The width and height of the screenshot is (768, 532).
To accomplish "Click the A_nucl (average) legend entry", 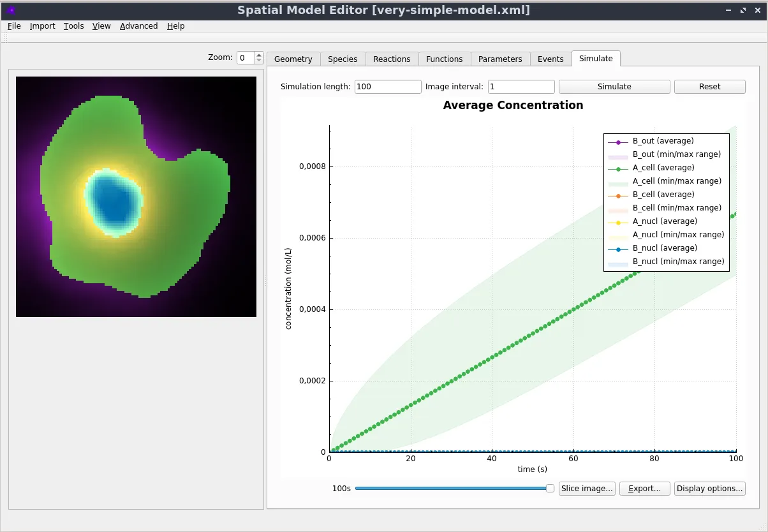I will point(653,221).
